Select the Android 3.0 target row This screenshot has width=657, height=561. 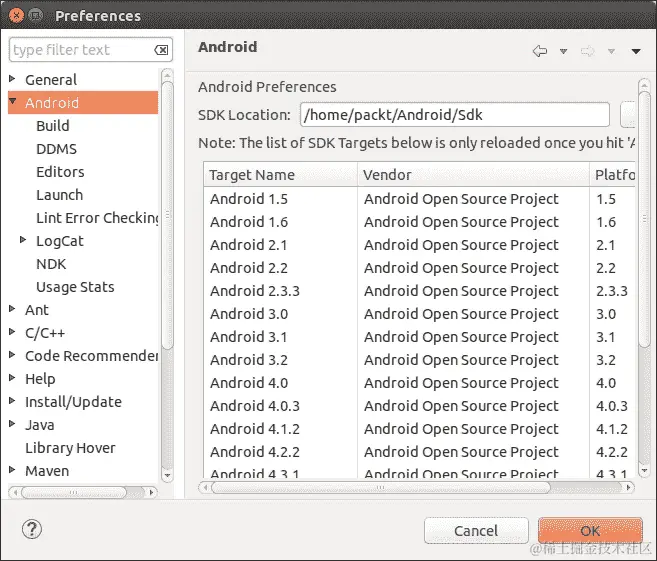(x=419, y=314)
